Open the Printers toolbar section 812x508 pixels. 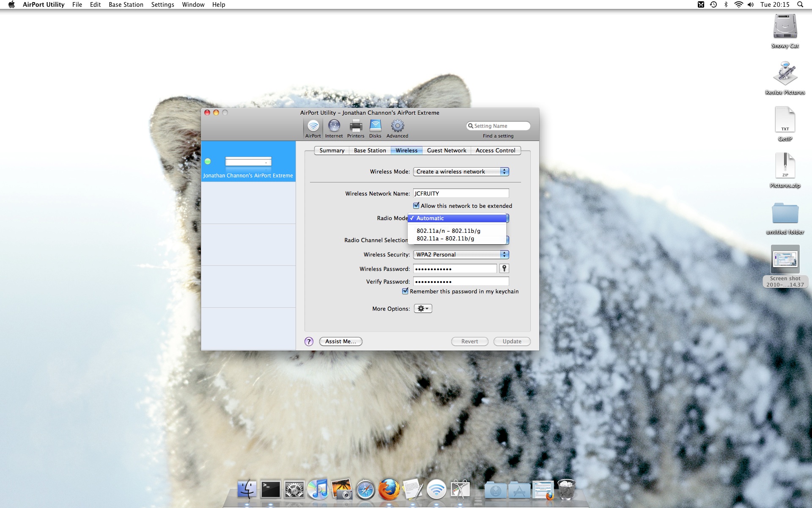tap(356, 128)
